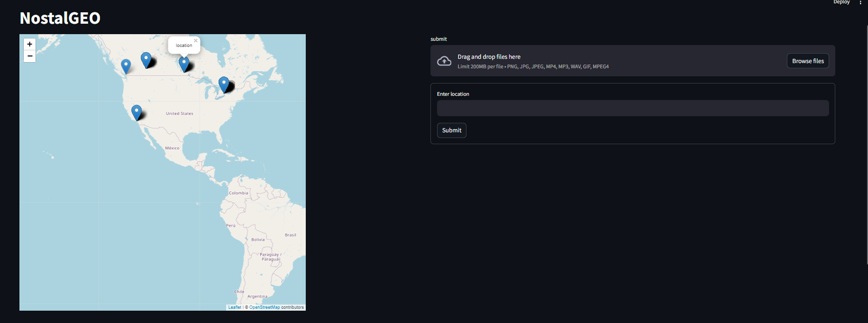Focus the Enter location text field

pyautogui.click(x=633, y=108)
